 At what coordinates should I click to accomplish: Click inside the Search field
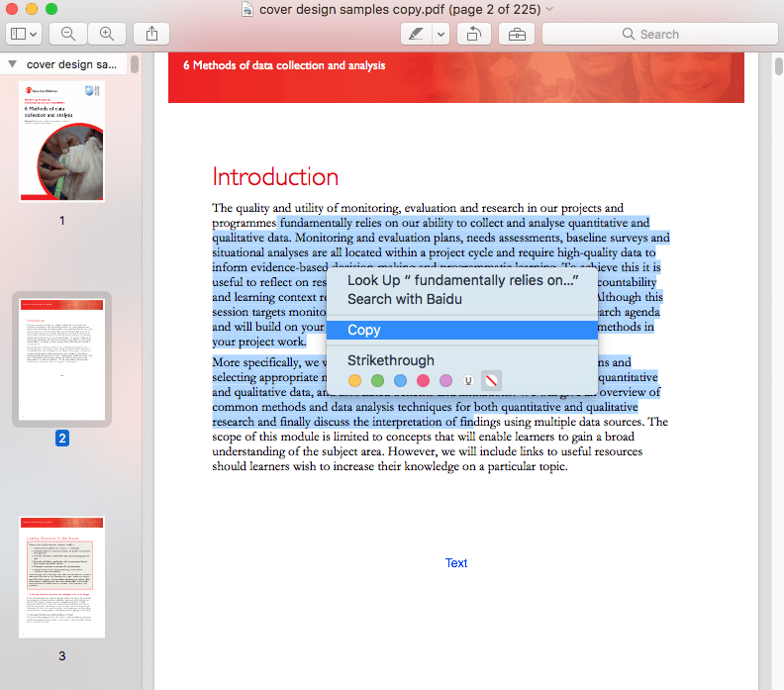(658, 34)
